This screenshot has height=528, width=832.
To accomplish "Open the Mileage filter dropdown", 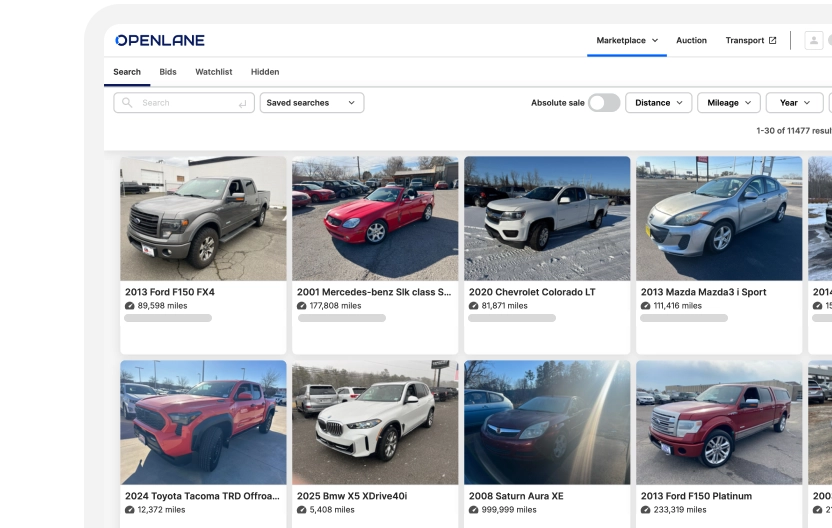I will click(729, 103).
